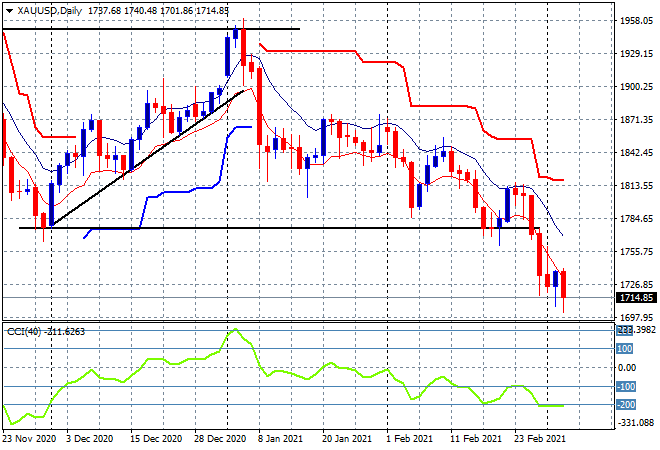
Task: Click the 1842.45 price axis label
Action: pyautogui.click(x=636, y=153)
